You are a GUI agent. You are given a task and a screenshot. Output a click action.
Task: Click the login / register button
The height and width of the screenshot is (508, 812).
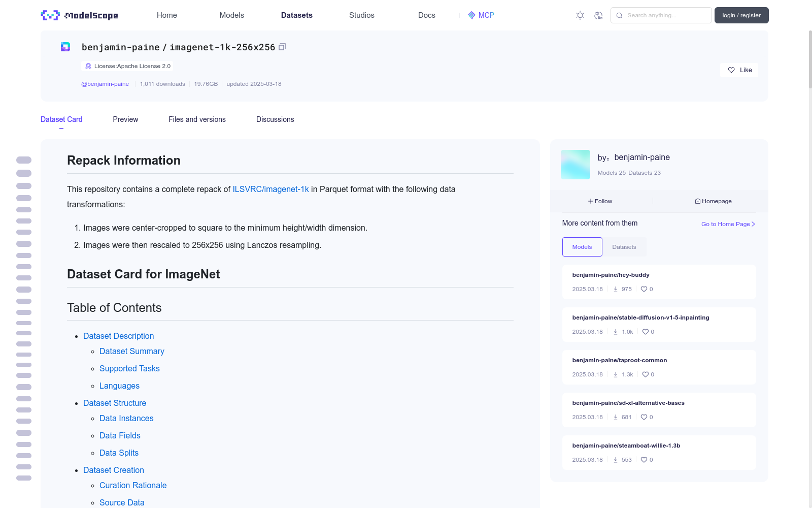(741, 15)
